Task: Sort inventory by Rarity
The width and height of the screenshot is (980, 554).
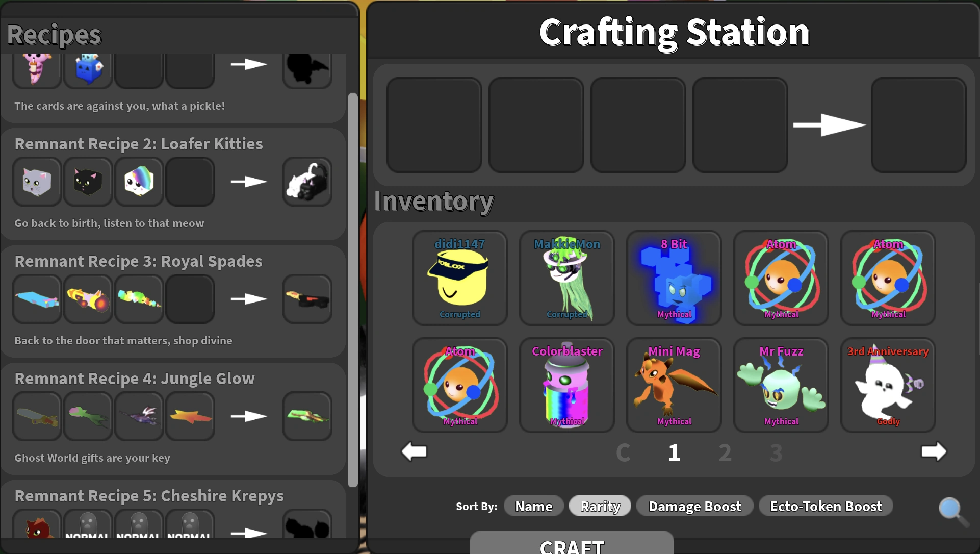Action: [x=600, y=506]
